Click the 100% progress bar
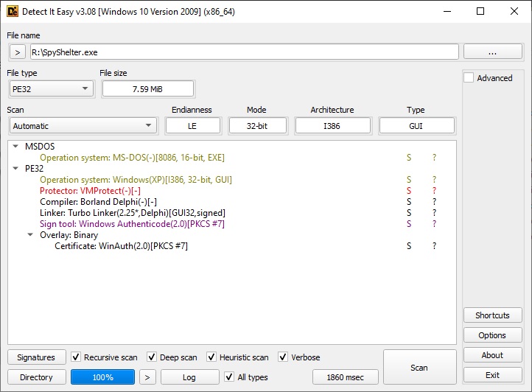This screenshot has height=392, width=532. coord(103,377)
